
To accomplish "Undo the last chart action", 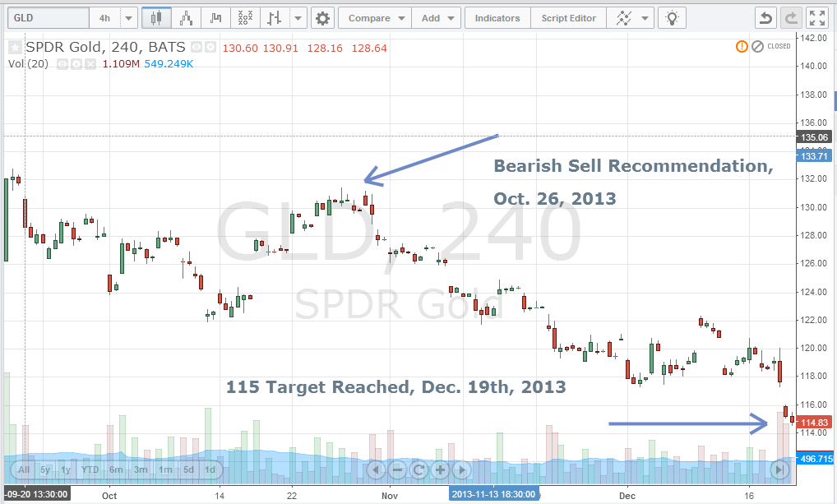I will (x=766, y=18).
